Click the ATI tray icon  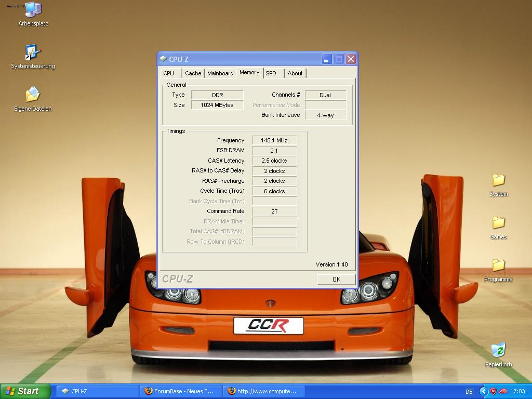pyautogui.click(x=503, y=391)
